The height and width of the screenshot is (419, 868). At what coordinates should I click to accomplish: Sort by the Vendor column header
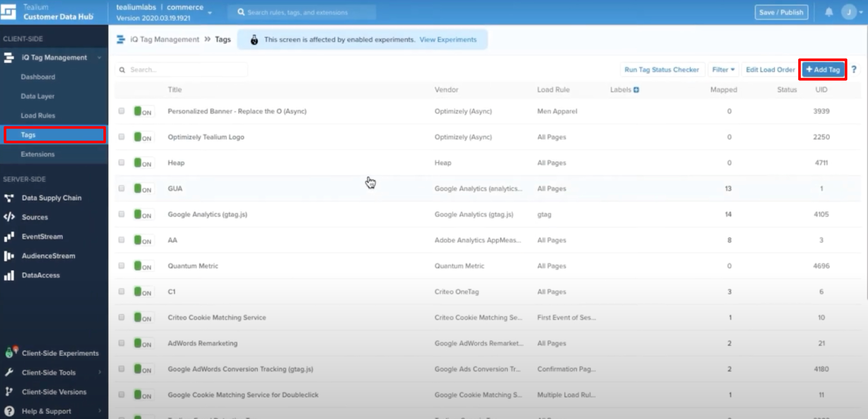pos(446,90)
